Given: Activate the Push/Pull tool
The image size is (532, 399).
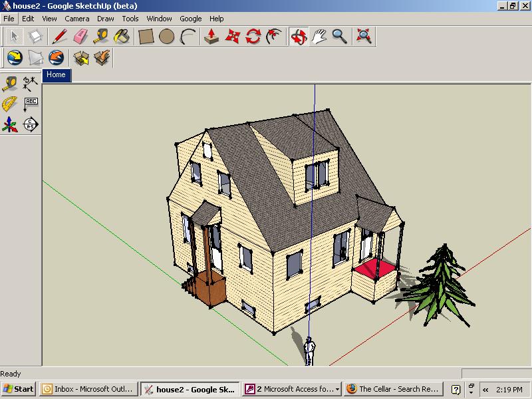Looking at the screenshot, I should (x=211, y=37).
